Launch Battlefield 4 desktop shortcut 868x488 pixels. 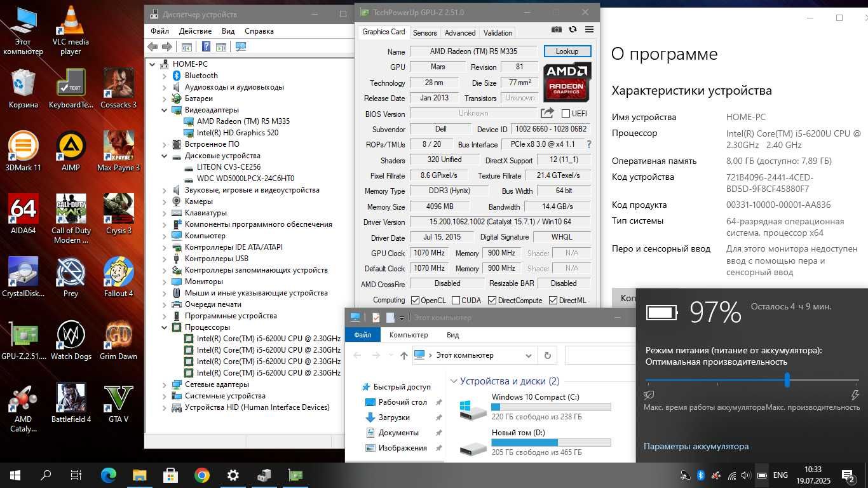[71, 403]
